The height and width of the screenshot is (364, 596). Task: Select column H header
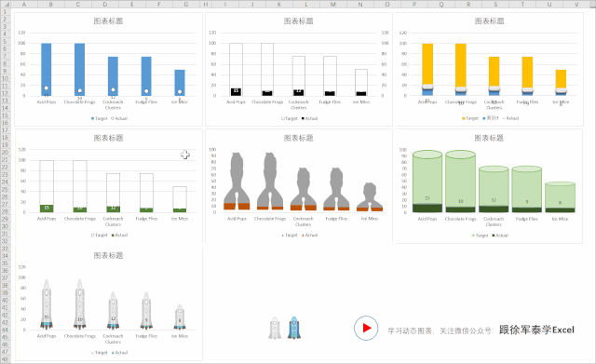pyautogui.click(x=206, y=5)
